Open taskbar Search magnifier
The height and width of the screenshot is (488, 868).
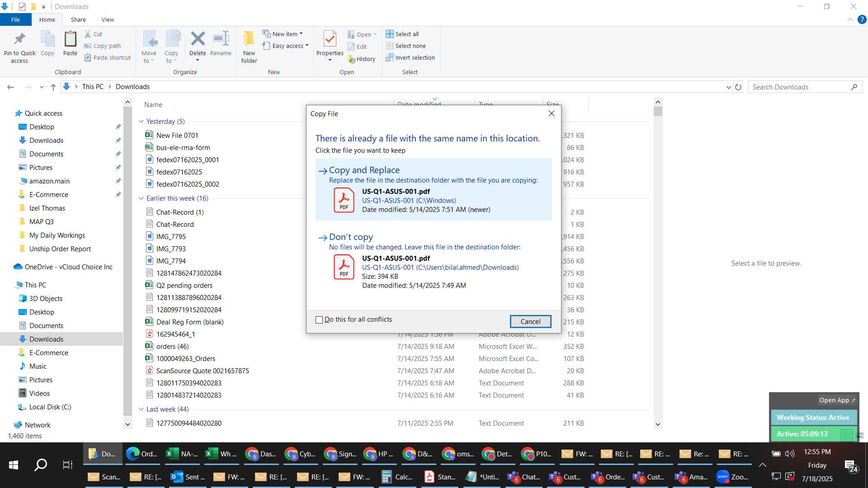coord(41,465)
